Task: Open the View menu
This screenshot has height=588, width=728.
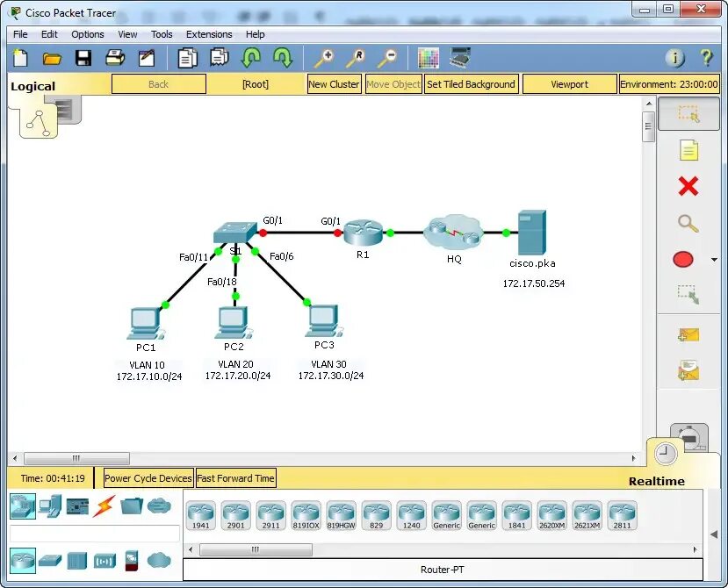Action: [x=127, y=34]
